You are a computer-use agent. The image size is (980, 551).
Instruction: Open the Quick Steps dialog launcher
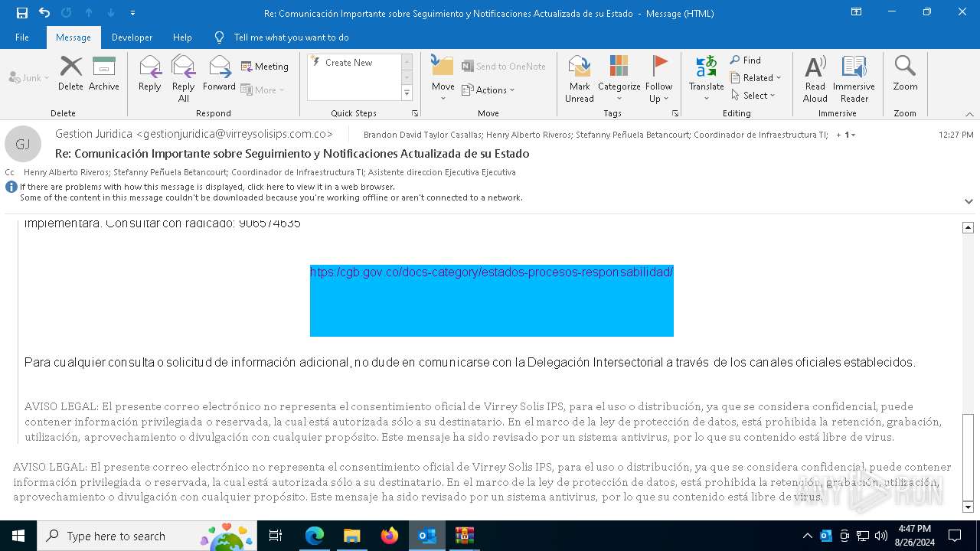coord(415,113)
